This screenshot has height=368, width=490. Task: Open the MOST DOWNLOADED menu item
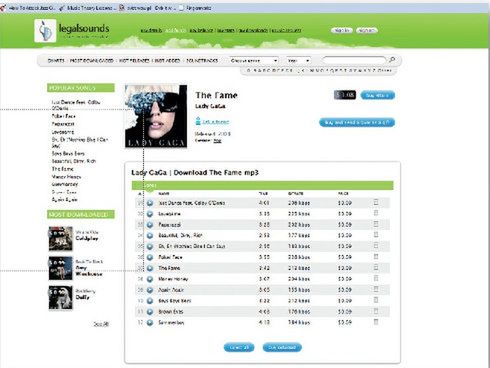pyautogui.click(x=92, y=61)
